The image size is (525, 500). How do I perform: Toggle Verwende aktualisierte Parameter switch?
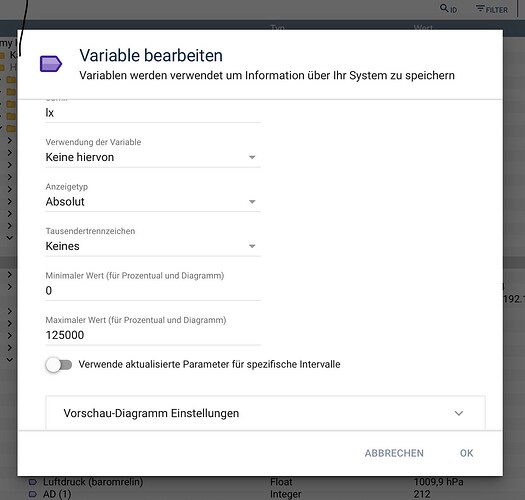click(x=59, y=365)
